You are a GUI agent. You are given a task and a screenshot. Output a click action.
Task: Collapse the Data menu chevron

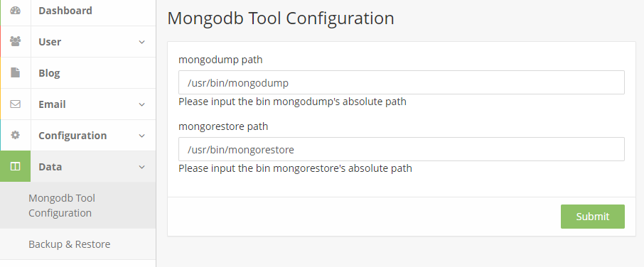pos(141,167)
